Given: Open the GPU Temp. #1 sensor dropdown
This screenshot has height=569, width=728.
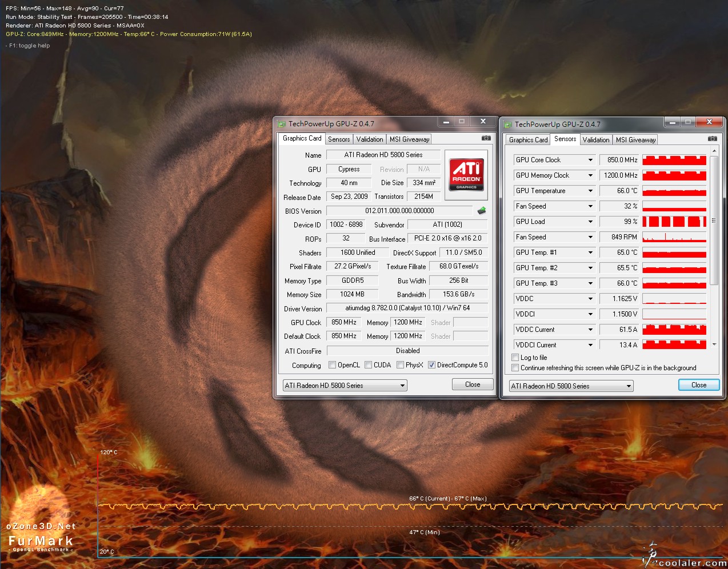Looking at the screenshot, I should click(x=590, y=253).
